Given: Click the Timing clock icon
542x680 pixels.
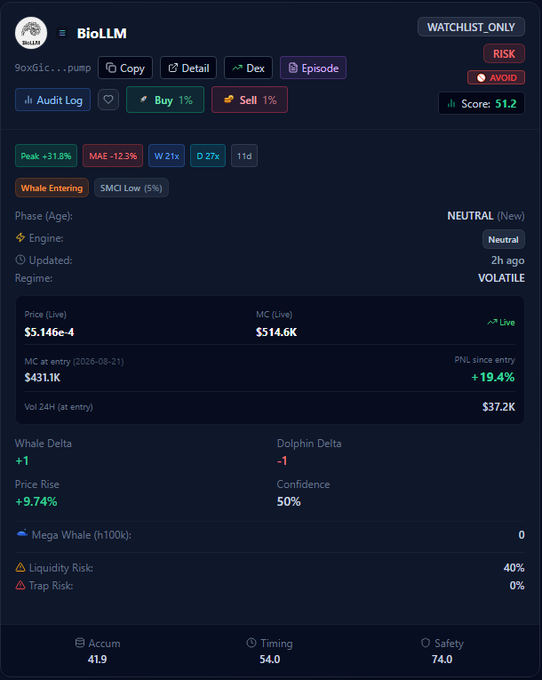Looking at the screenshot, I should tap(251, 643).
